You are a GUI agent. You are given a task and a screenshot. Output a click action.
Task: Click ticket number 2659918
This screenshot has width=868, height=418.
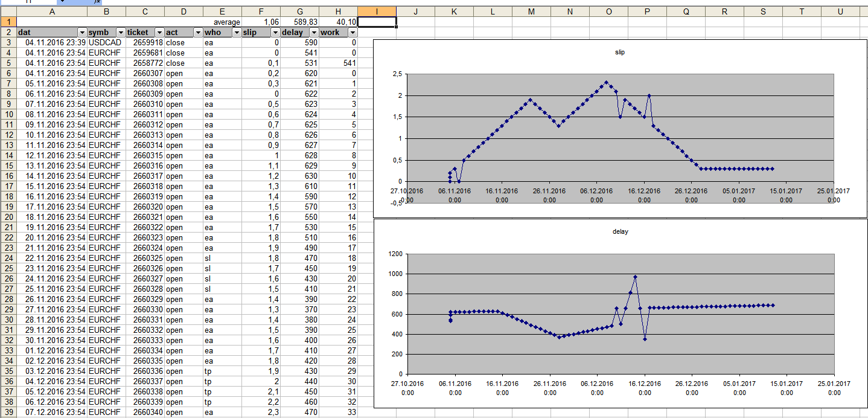[145, 43]
